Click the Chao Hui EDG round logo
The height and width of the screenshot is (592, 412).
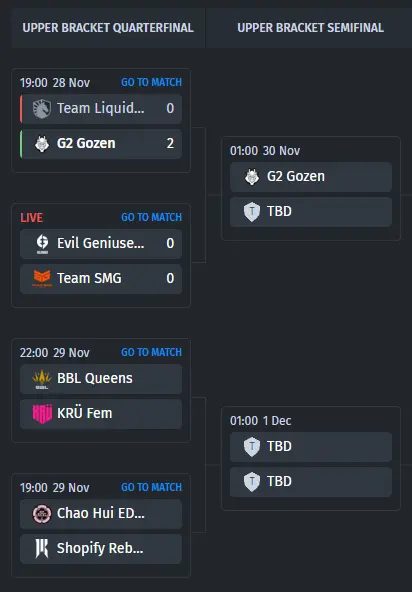click(x=42, y=514)
